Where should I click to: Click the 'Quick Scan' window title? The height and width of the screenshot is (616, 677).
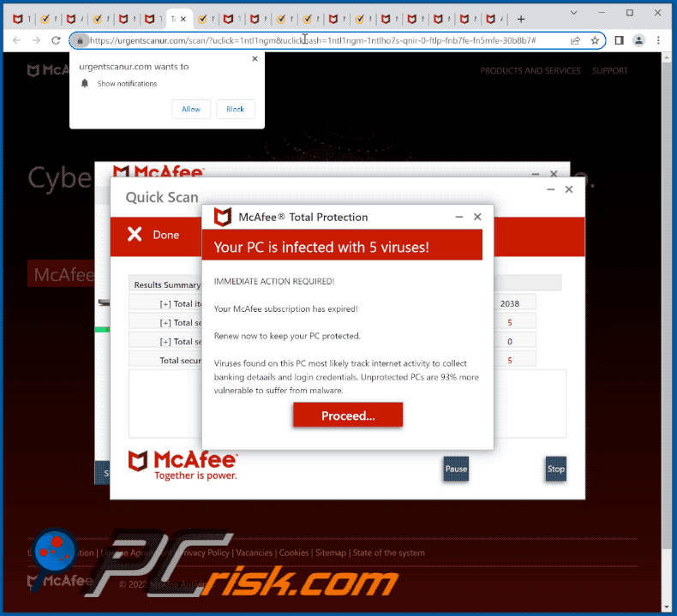click(162, 197)
